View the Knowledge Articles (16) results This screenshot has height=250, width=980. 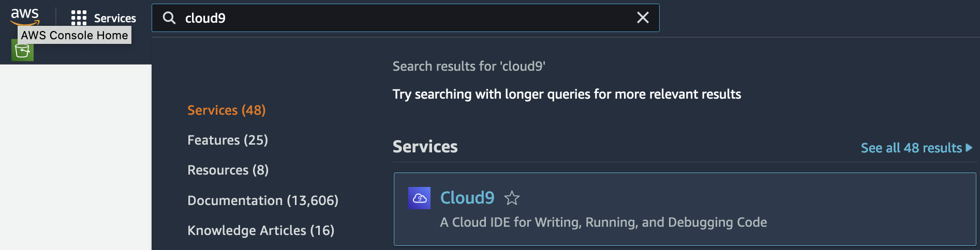(x=261, y=230)
